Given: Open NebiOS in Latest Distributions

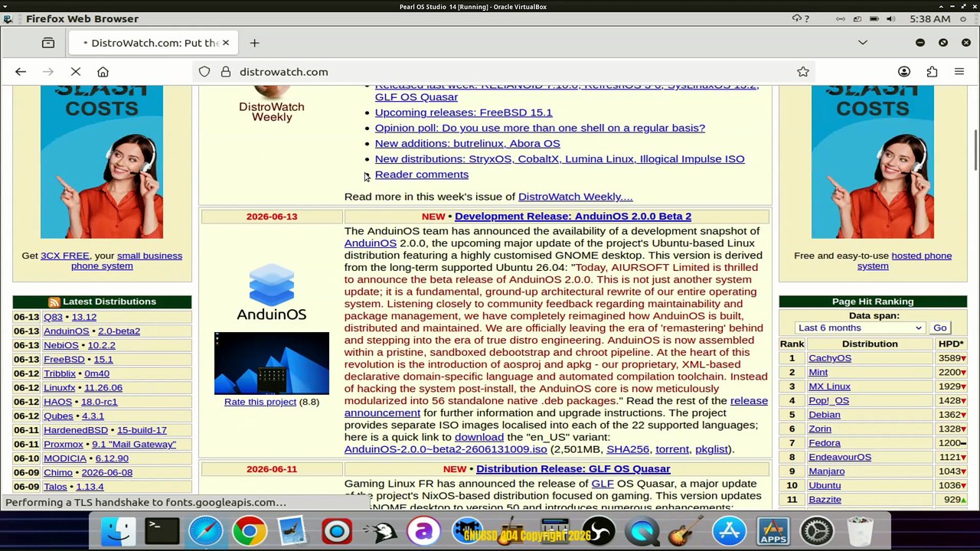Looking at the screenshot, I should [x=61, y=345].
